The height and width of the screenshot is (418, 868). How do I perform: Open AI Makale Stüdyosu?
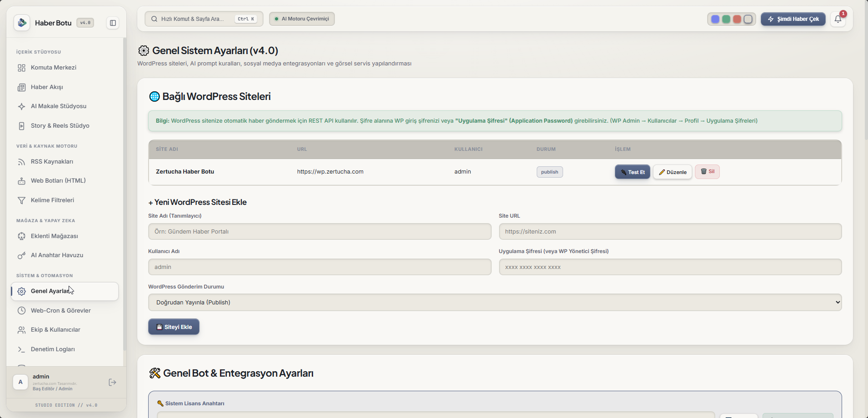tap(65, 106)
